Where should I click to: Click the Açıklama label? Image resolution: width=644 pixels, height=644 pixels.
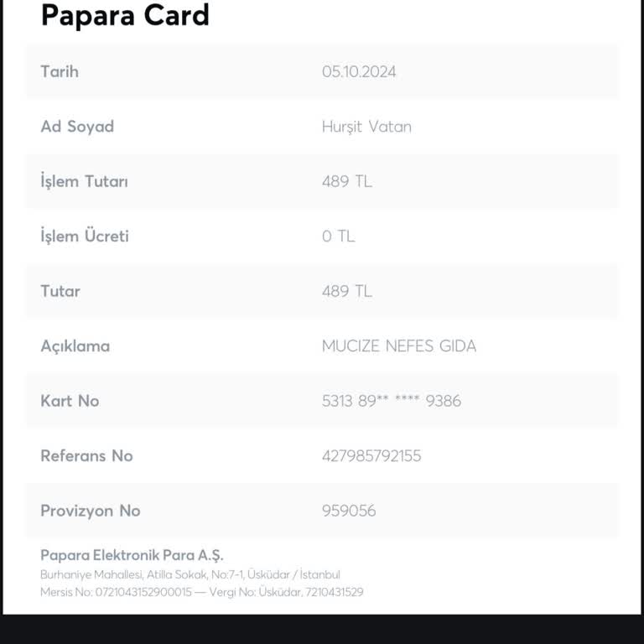click(75, 346)
